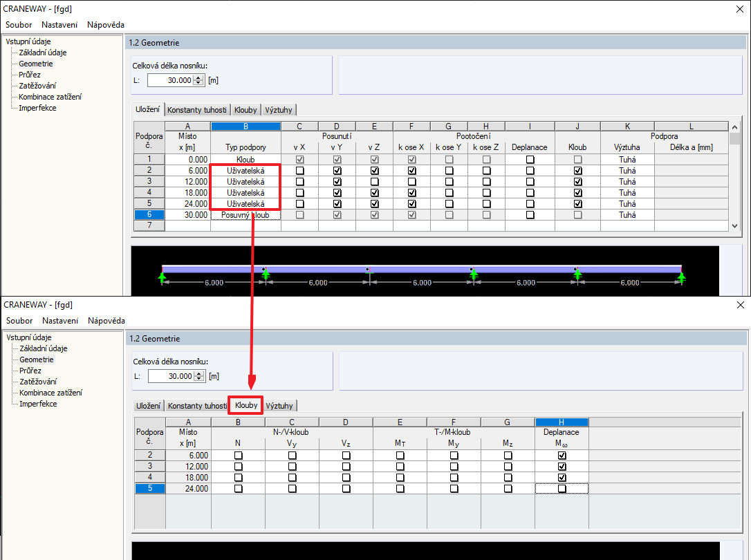Select Imperfekce in lower window tree
Screen dimensions: 751x560
38,404
